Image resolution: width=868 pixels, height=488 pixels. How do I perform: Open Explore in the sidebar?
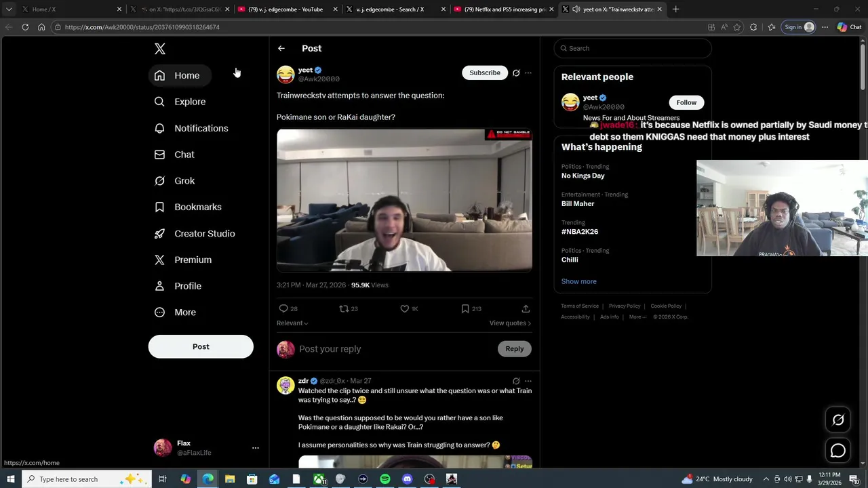click(x=180, y=102)
